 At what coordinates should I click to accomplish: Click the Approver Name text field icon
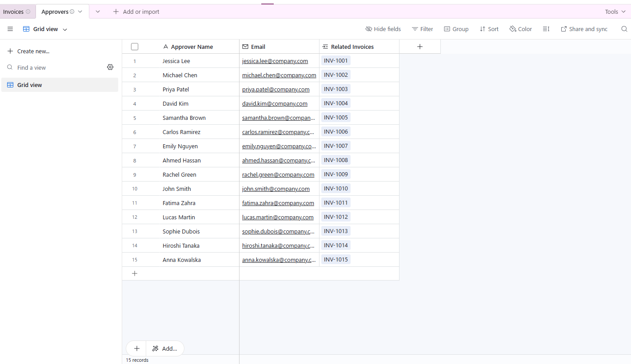[166, 47]
